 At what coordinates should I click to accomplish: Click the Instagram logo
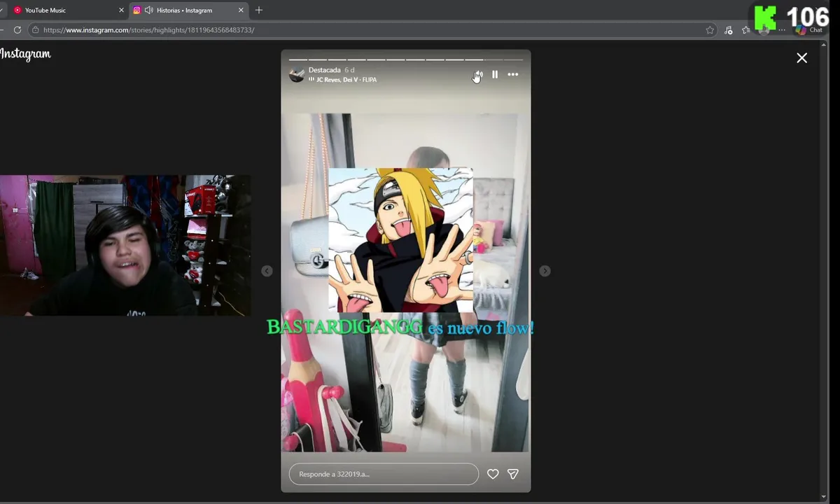pos(25,55)
